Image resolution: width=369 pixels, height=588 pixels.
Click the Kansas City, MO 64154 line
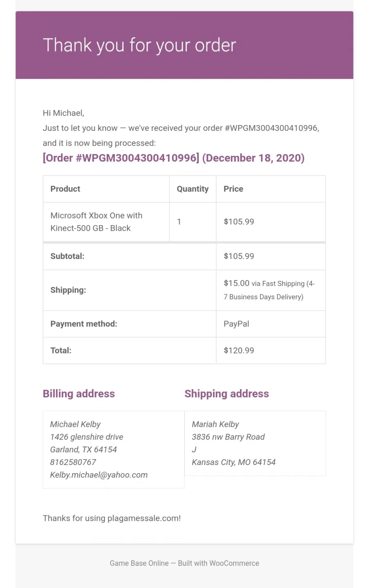(234, 462)
